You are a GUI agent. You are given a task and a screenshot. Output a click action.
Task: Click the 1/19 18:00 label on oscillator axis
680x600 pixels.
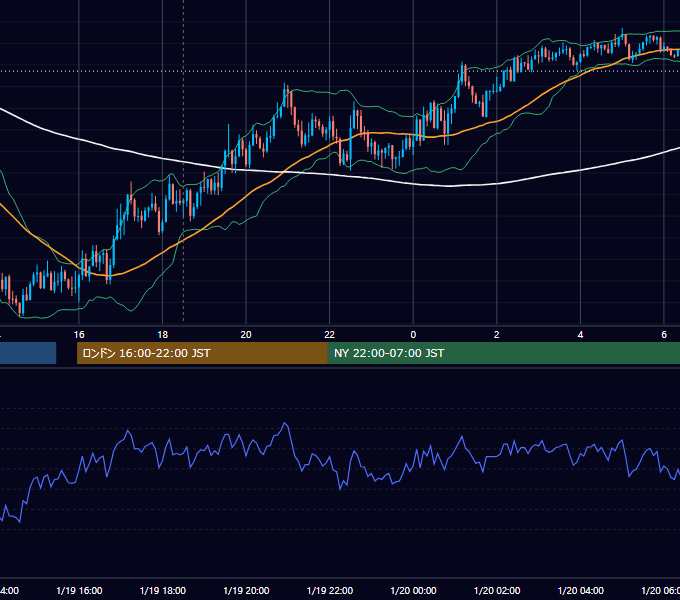pos(163,590)
